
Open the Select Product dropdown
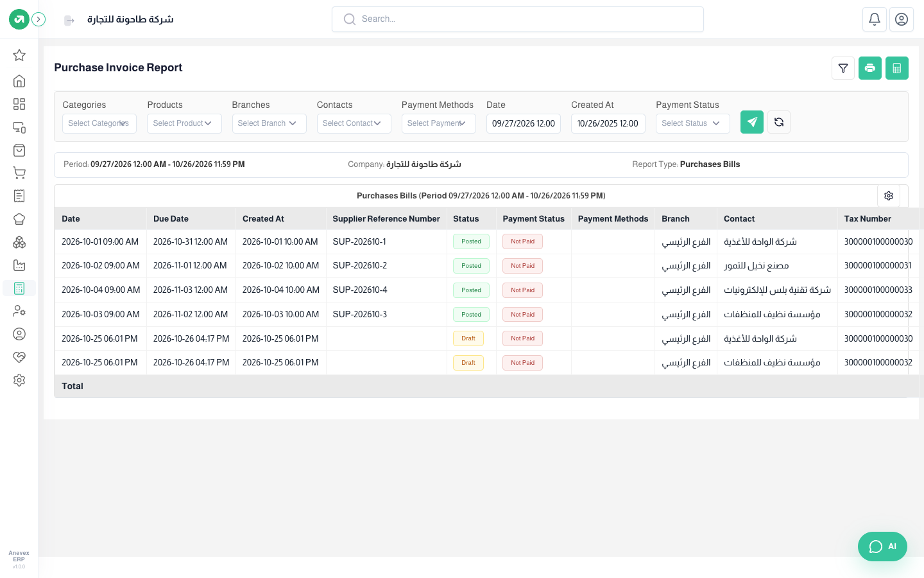tap(184, 123)
